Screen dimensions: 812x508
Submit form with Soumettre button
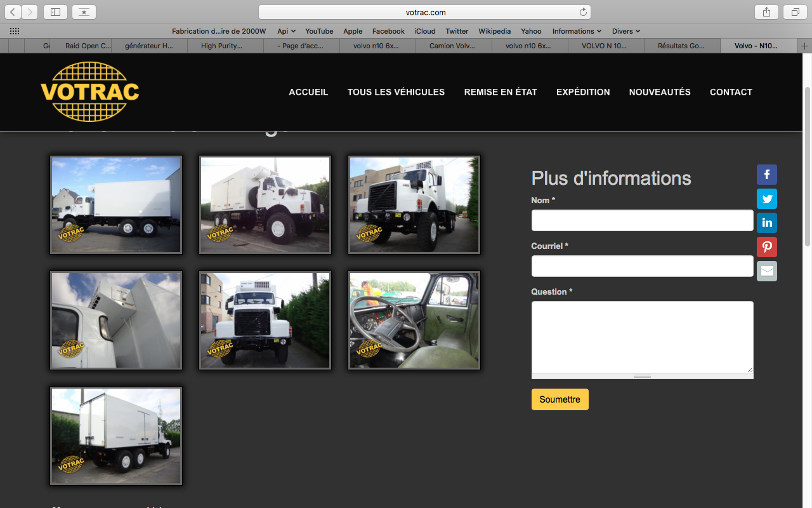pyautogui.click(x=560, y=399)
